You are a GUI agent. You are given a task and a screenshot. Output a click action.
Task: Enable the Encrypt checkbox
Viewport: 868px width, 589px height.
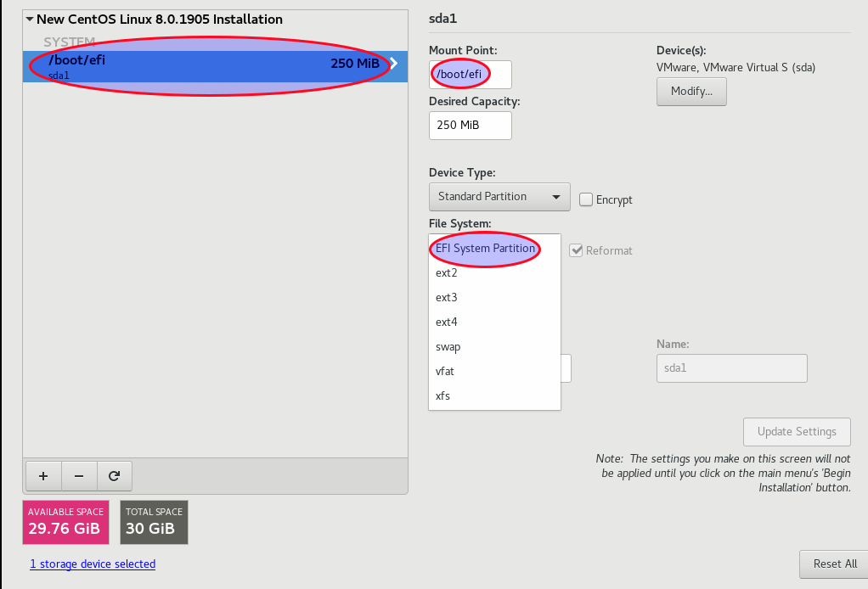click(x=586, y=199)
